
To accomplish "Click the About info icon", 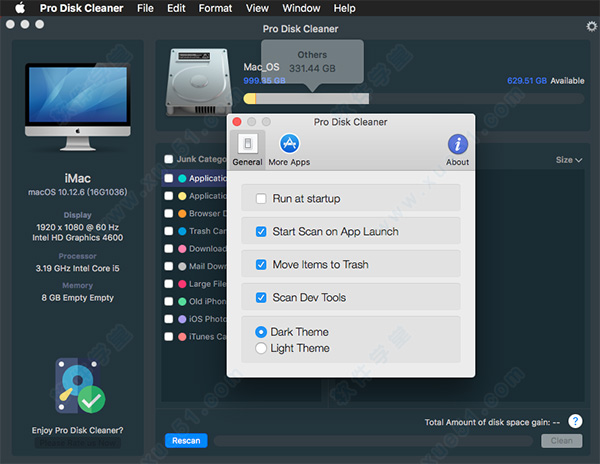I will 458,145.
